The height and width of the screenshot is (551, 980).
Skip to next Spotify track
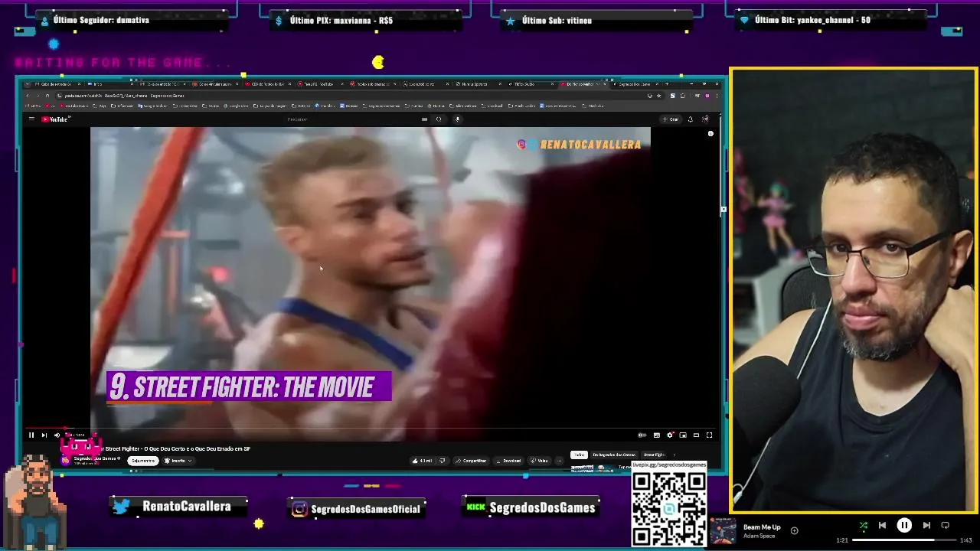click(x=926, y=526)
